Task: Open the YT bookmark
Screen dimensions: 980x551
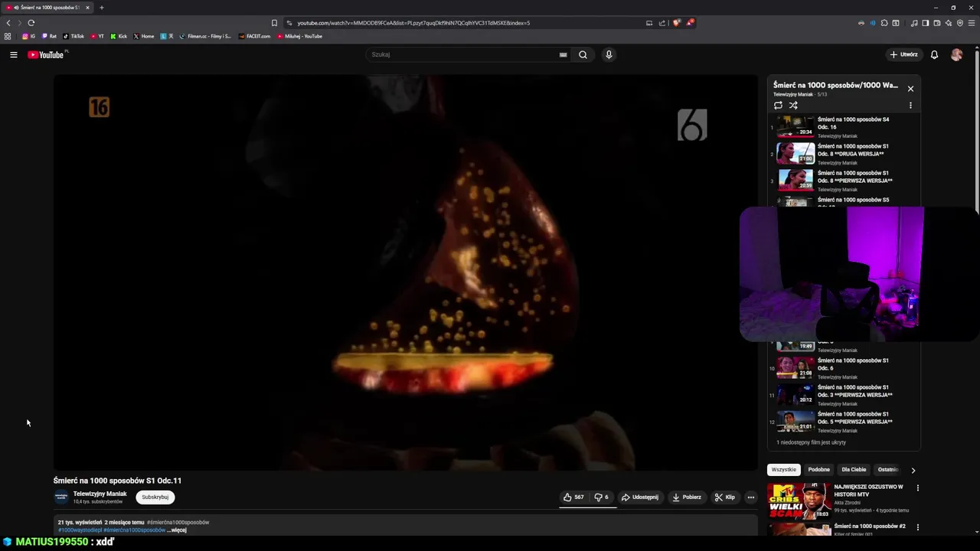Action: click(x=97, y=36)
